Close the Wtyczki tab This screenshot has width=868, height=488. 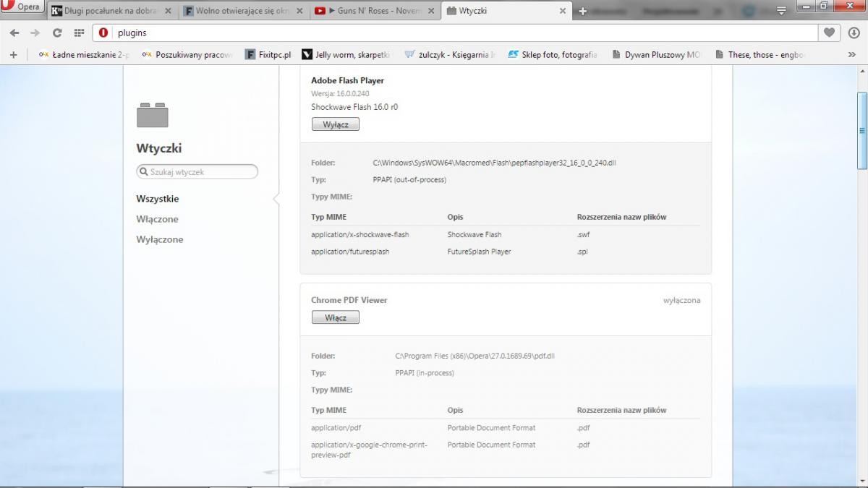click(x=562, y=12)
